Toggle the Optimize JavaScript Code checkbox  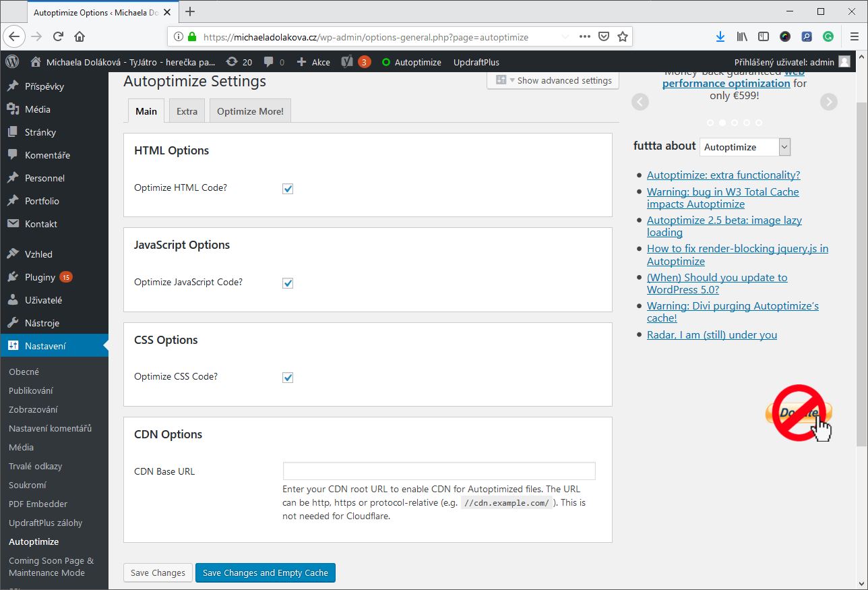click(x=288, y=283)
